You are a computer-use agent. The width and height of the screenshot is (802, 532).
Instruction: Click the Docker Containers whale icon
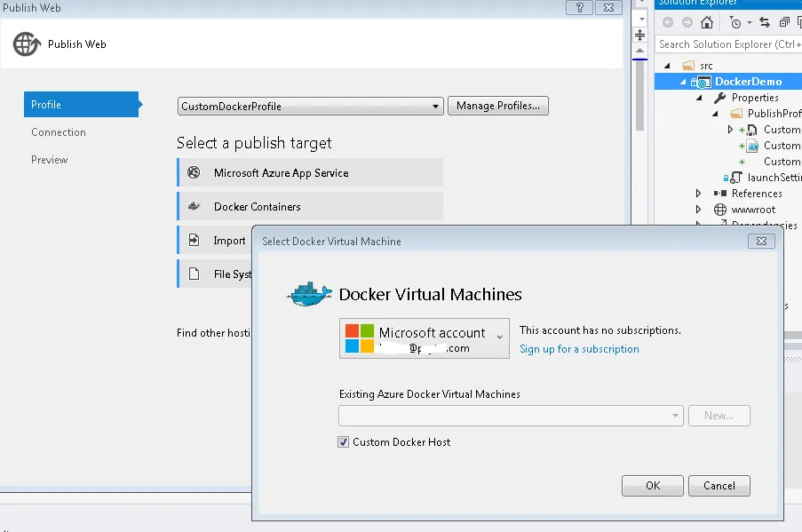194,206
